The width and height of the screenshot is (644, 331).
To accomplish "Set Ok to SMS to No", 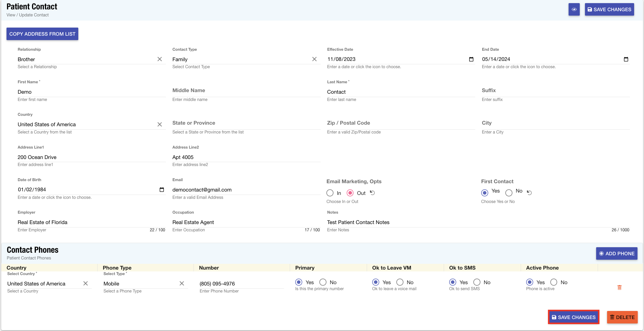I will pyautogui.click(x=477, y=282).
